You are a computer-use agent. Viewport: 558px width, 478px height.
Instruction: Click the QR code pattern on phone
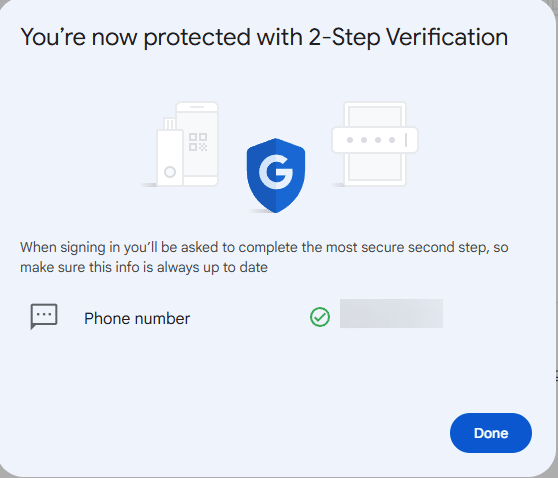(198, 142)
